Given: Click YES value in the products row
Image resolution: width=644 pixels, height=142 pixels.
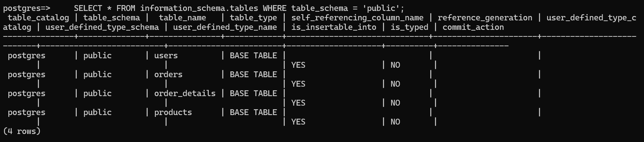Looking at the screenshot, I should click(298, 122).
